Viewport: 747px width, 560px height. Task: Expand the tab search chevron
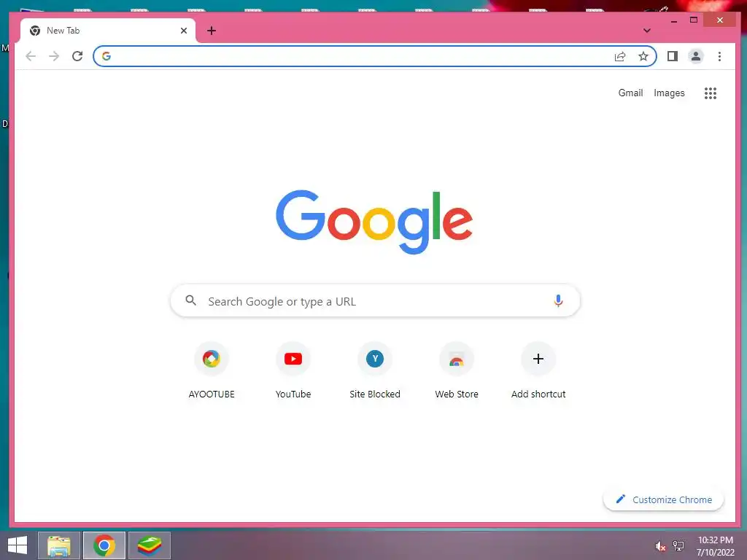pos(646,31)
